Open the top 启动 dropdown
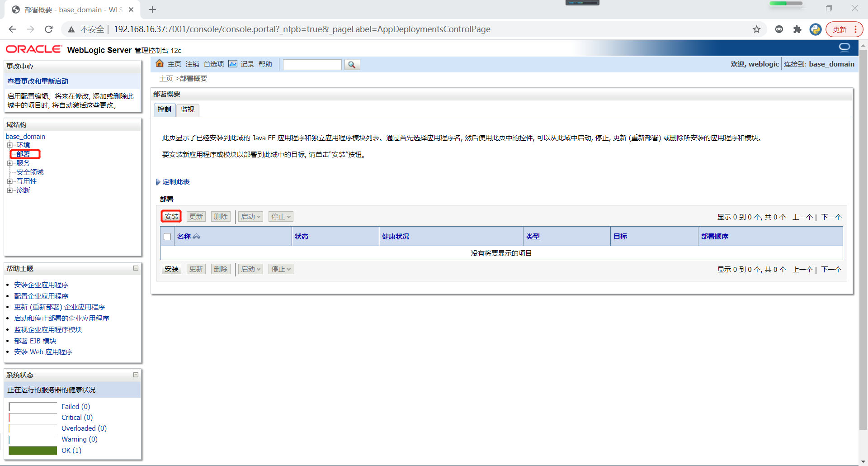868x466 pixels. [250, 217]
